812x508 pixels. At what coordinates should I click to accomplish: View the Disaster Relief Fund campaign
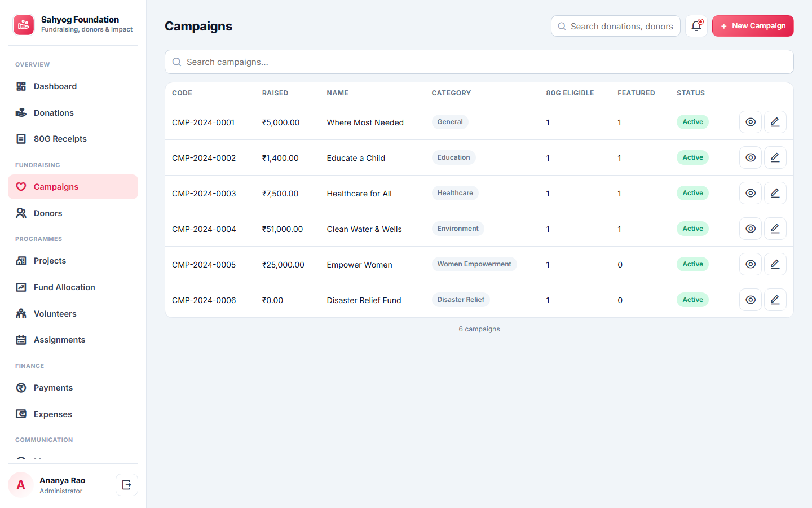coord(751,300)
